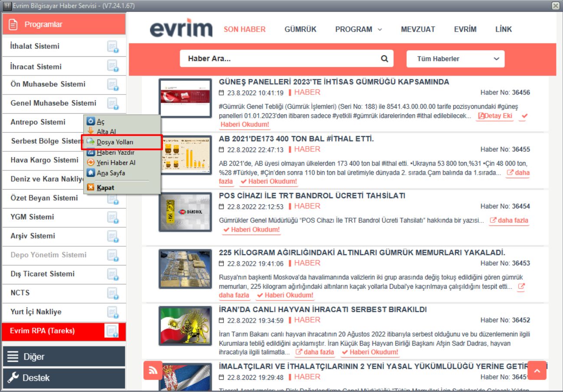Click Haberi Okudum! on the POS Cihazı news
Image resolution: width=563 pixels, height=392 pixels.
coord(252,229)
